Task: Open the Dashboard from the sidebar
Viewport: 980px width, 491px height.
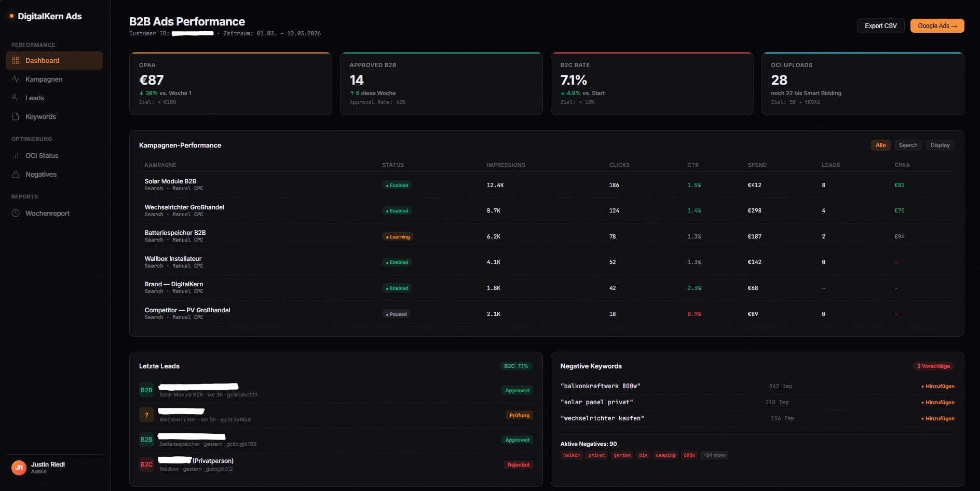Action: [44, 60]
